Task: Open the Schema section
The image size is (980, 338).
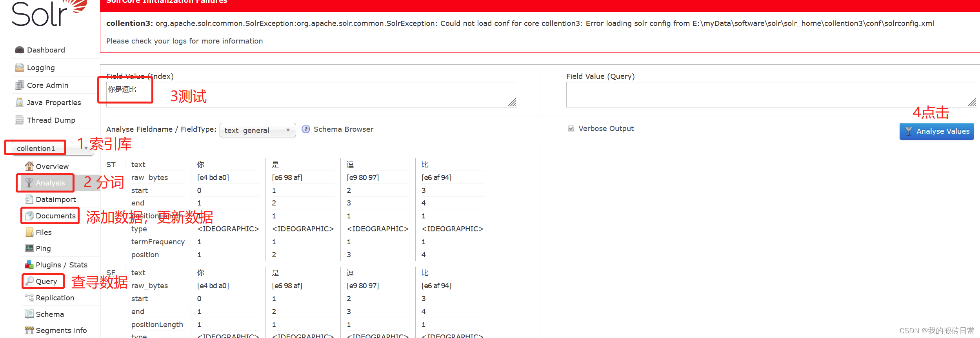Action: coord(50,314)
